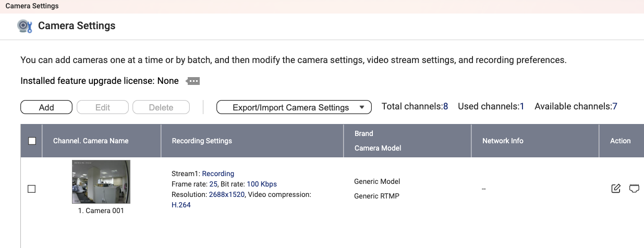Open the Export/Import Camera Settings dropdown
The height and width of the screenshot is (248, 644).
coord(290,107)
